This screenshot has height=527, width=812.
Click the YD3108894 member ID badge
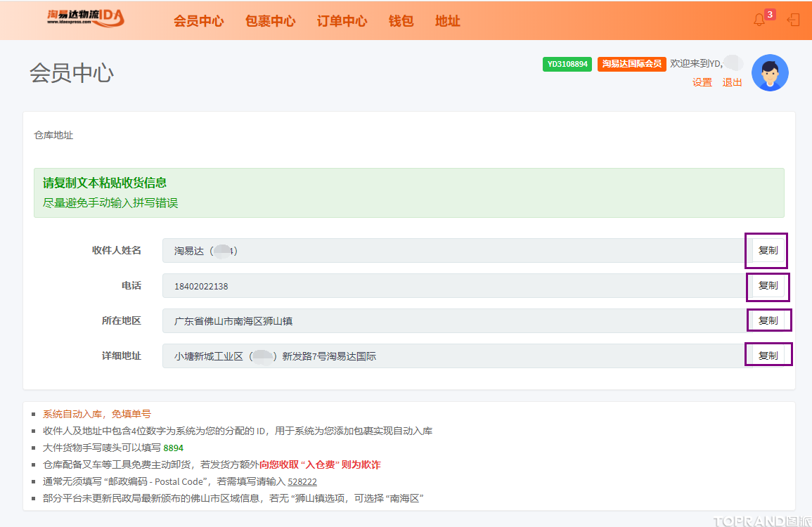click(x=567, y=64)
